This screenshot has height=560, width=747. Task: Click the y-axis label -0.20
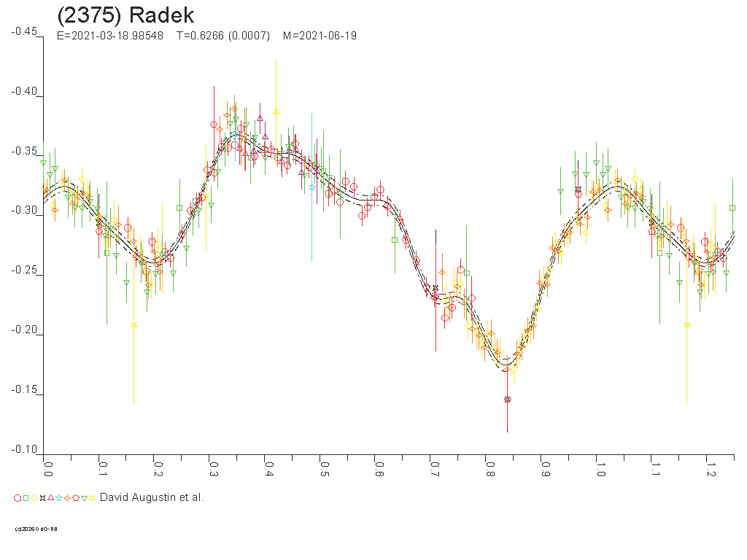coord(24,330)
